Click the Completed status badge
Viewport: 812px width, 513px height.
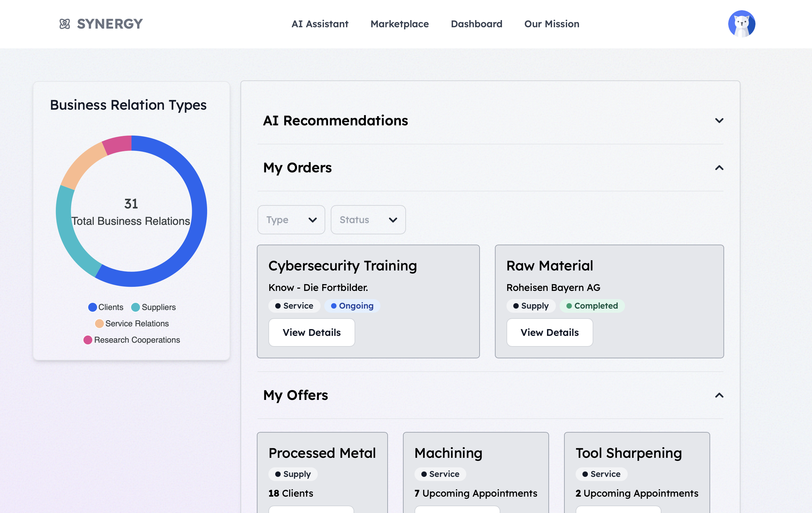pyautogui.click(x=592, y=306)
